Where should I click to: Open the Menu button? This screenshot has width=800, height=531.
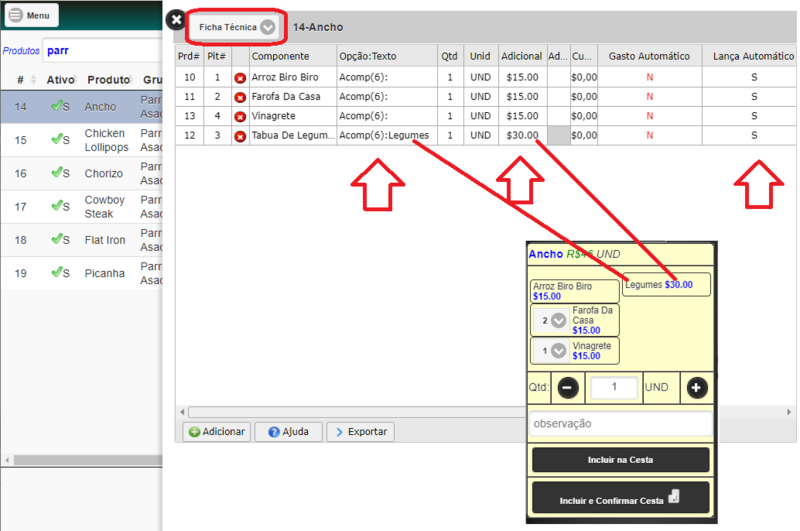pyautogui.click(x=31, y=15)
